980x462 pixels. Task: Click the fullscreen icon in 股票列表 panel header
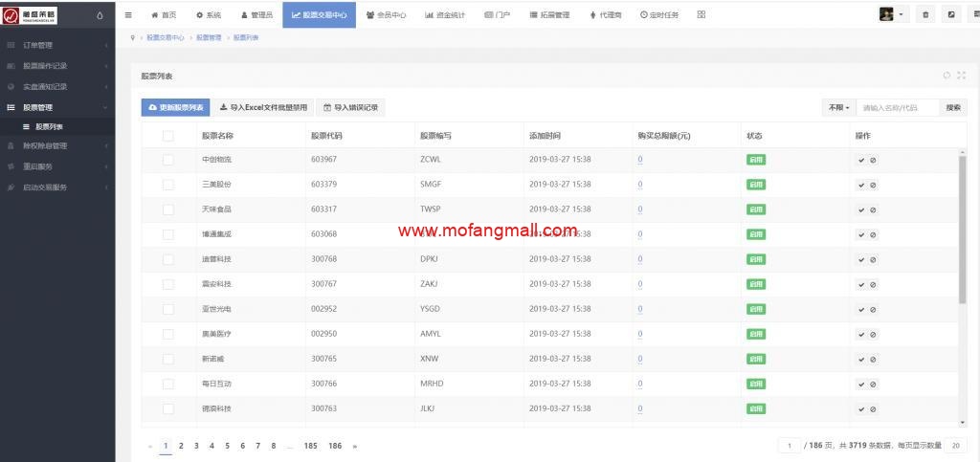tap(961, 76)
